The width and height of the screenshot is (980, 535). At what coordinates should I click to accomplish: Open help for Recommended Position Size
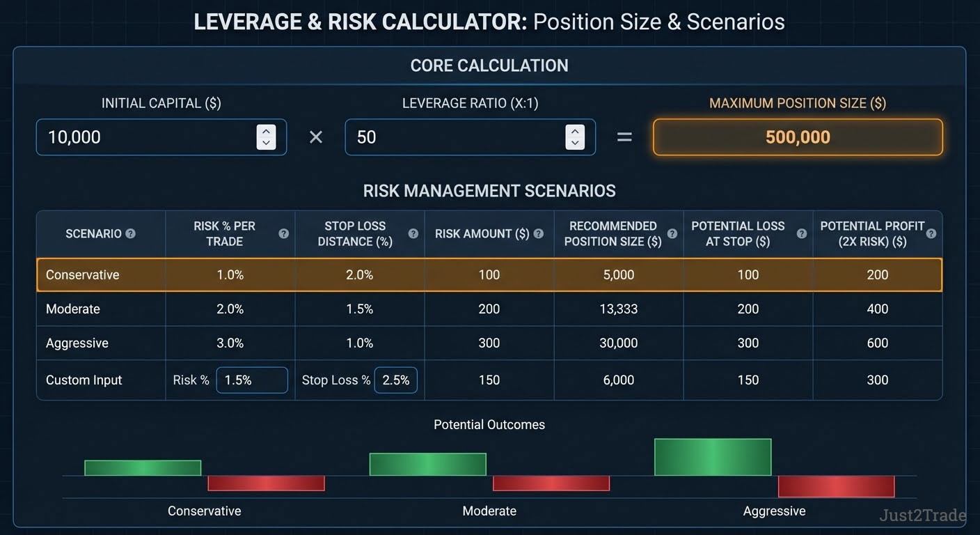[x=672, y=234]
